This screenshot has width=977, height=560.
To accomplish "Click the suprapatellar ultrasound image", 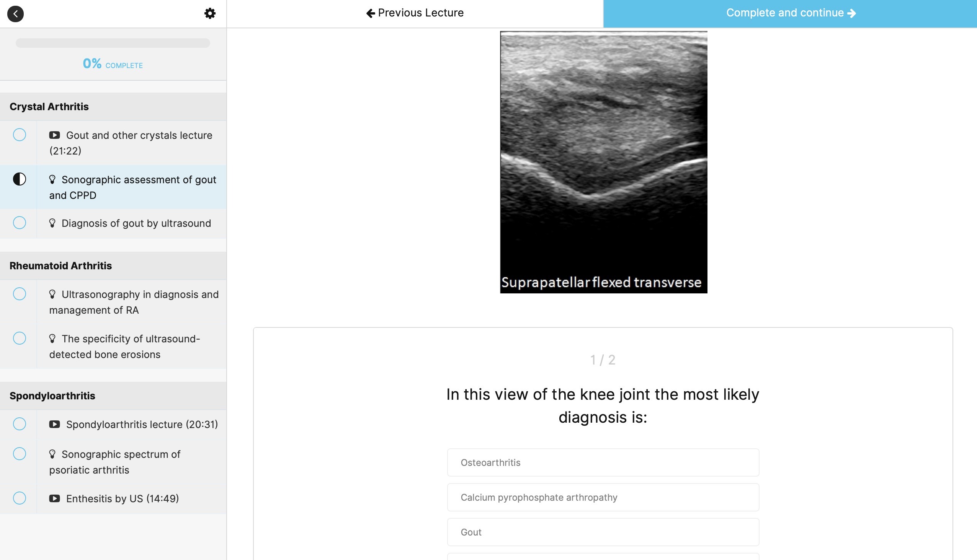I will click(x=603, y=161).
